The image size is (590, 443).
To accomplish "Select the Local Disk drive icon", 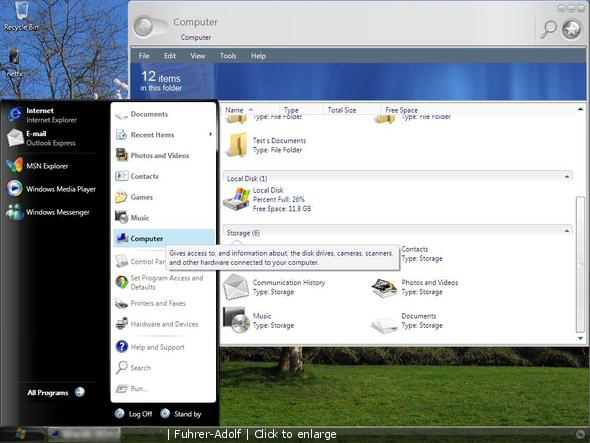I will coord(236,199).
